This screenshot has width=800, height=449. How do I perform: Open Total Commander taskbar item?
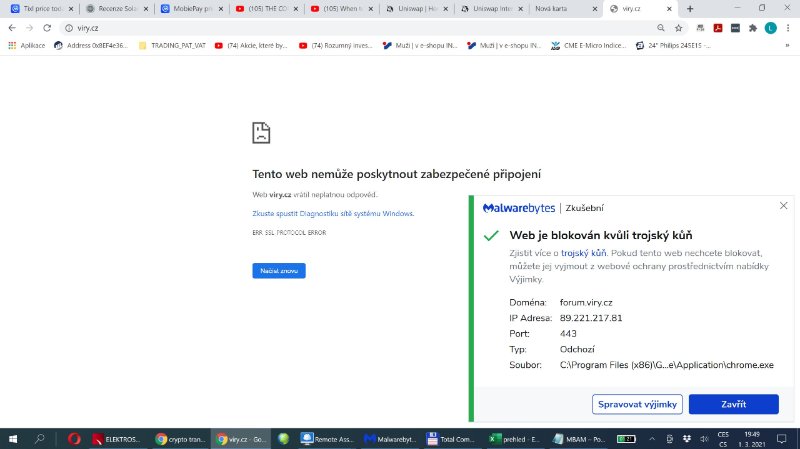tap(451, 439)
